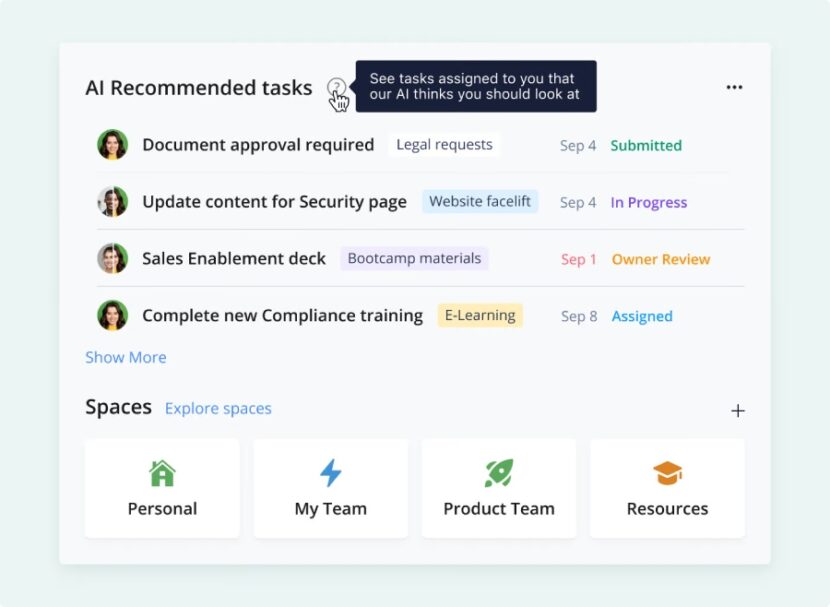Open the three-dot menu in the top corner
The width and height of the screenshot is (830, 607).
(734, 87)
